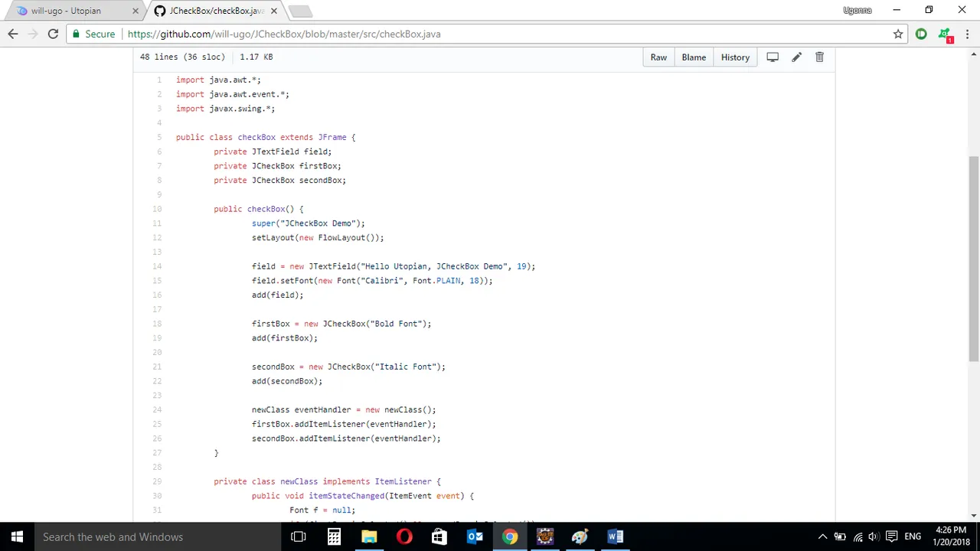This screenshot has height=551, width=980.
Task: Change the ENG input language
Action: 913,536
